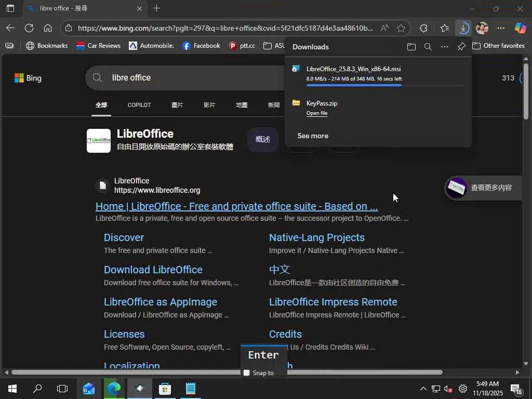This screenshot has width=532, height=399.
Task: Activate Read aloud icon in address bar
Action: click(x=384, y=28)
